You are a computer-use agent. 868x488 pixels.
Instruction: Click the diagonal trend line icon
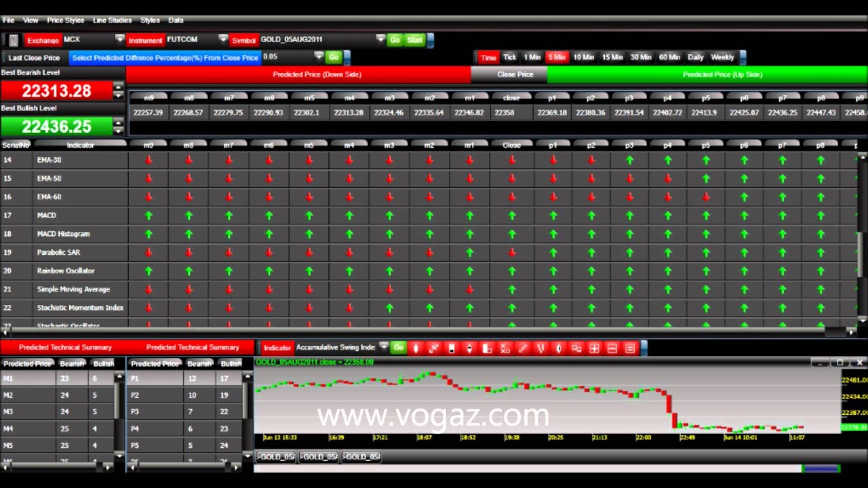pyautogui.click(x=522, y=348)
